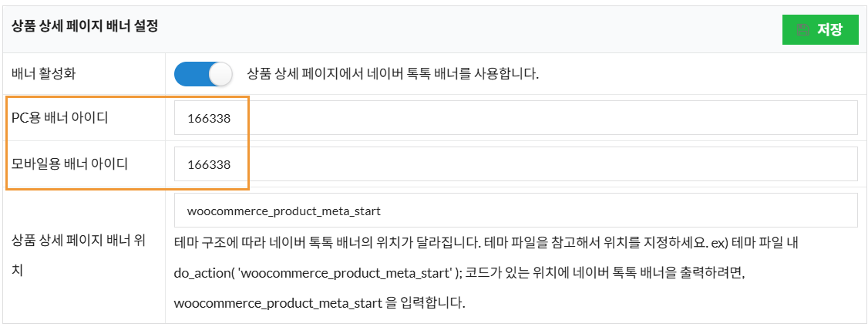Click the white knob of the banner toggle
Screen dimensions: 868x327
pyautogui.click(x=220, y=74)
